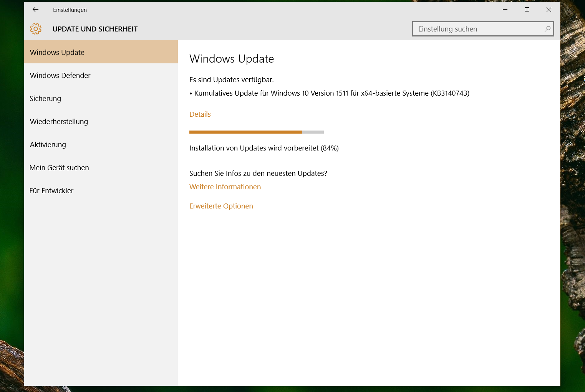This screenshot has width=585, height=392.
Task: Select Windows Update in the sidebar
Action: click(x=101, y=52)
